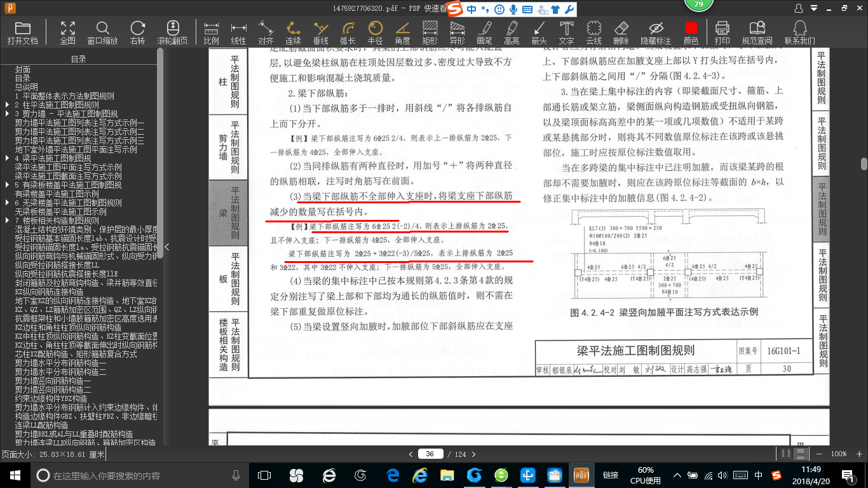The width and height of the screenshot is (868, 488).
Task: Expand chapter 4 梁平法施工图制图规 node
Action: pyautogui.click(x=6, y=158)
